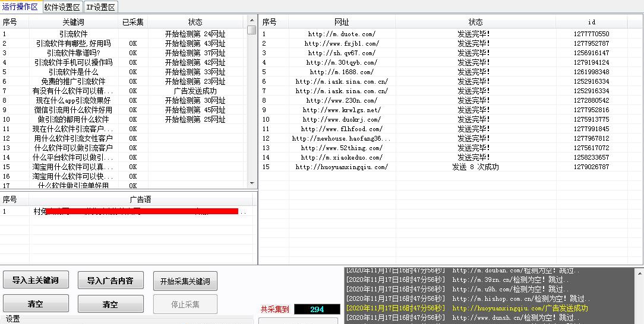Click 清空 button below 导入广告内容
Screen dimensions: 644x324
[x=110, y=304]
